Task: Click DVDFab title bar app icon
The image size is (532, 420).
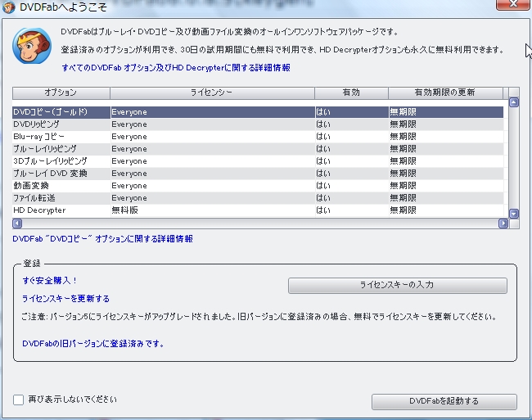Action: click(8, 7)
